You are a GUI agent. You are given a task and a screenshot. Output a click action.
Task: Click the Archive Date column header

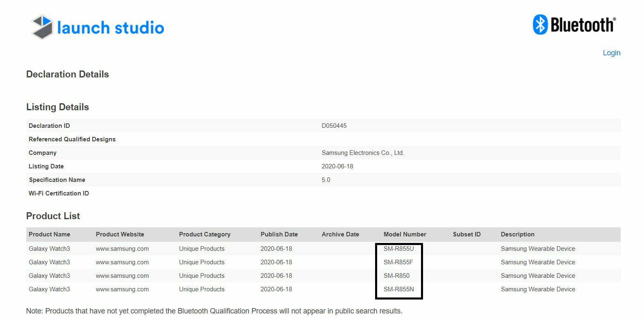click(x=340, y=234)
